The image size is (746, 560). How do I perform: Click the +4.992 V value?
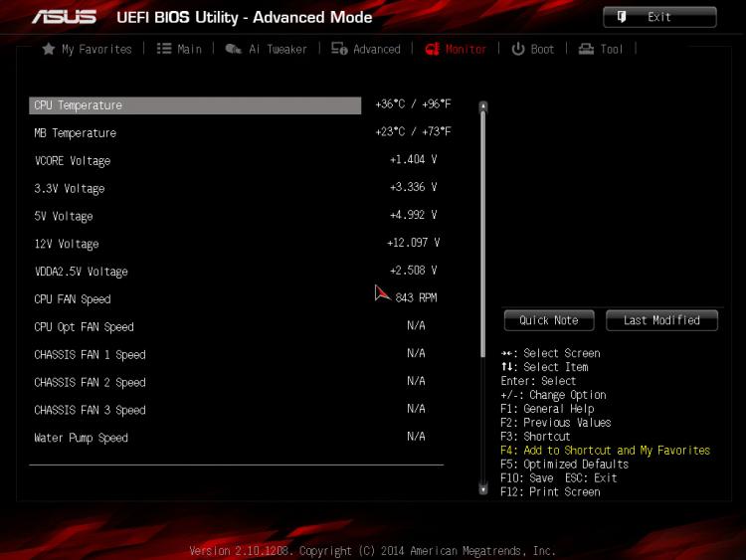click(x=414, y=215)
